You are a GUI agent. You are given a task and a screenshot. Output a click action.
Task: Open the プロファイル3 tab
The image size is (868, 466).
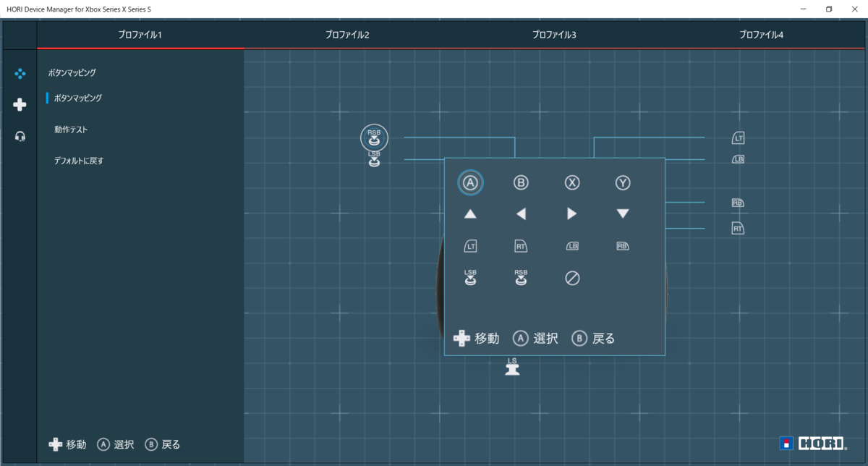[x=554, y=35]
